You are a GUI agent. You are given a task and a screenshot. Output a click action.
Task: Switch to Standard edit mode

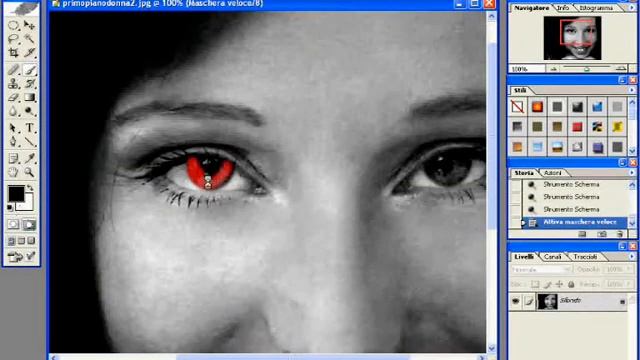(13, 225)
